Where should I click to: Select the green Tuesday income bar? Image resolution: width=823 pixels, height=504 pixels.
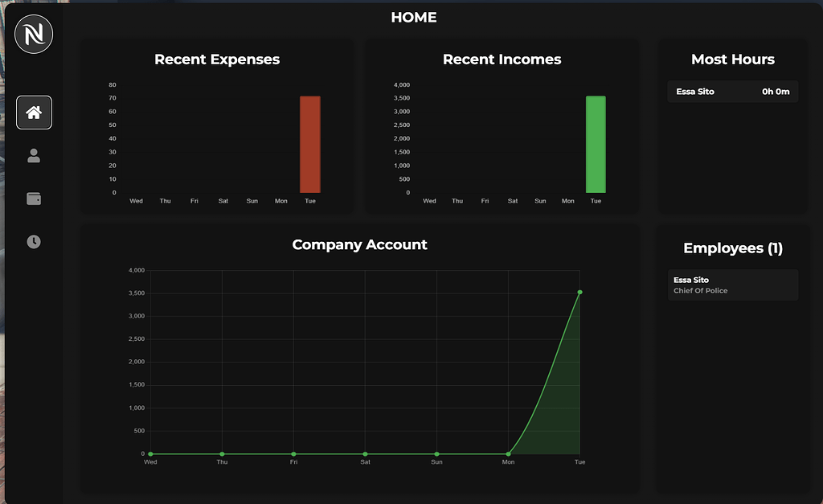[x=596, y=145]
